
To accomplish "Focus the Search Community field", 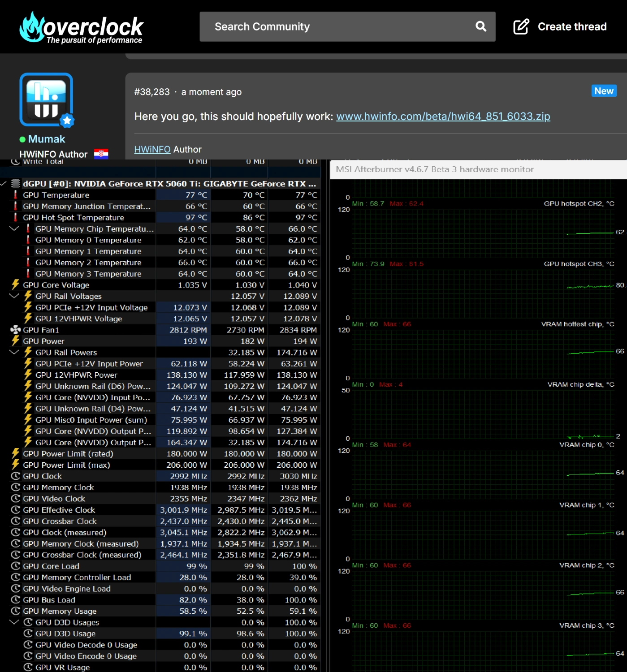I will (x=347, y=26).
